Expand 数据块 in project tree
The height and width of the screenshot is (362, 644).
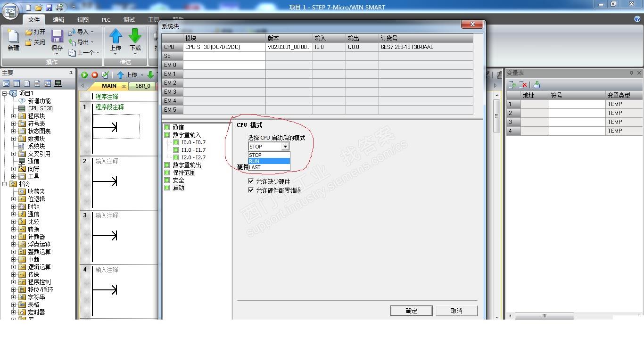tap(14, 139)
